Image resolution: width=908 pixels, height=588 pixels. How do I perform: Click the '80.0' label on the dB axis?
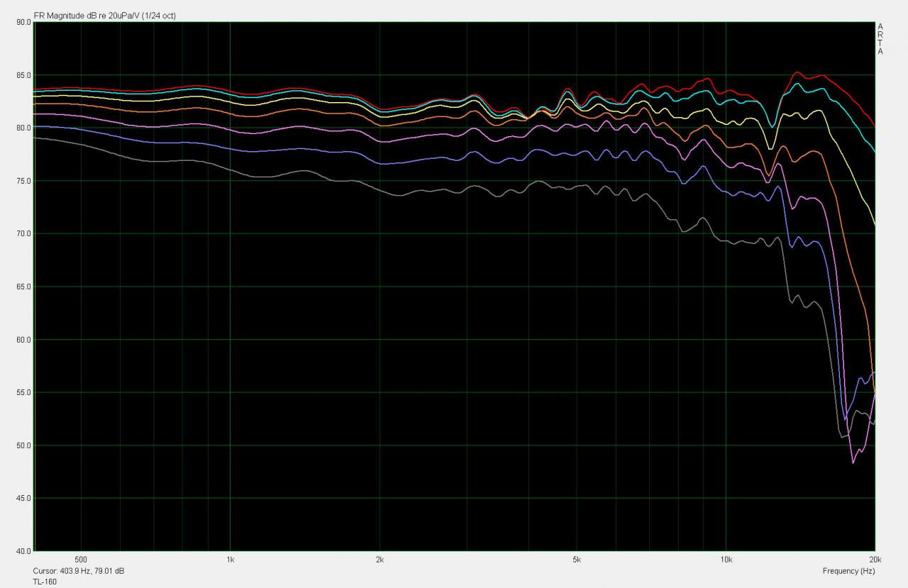coord(23,128)
